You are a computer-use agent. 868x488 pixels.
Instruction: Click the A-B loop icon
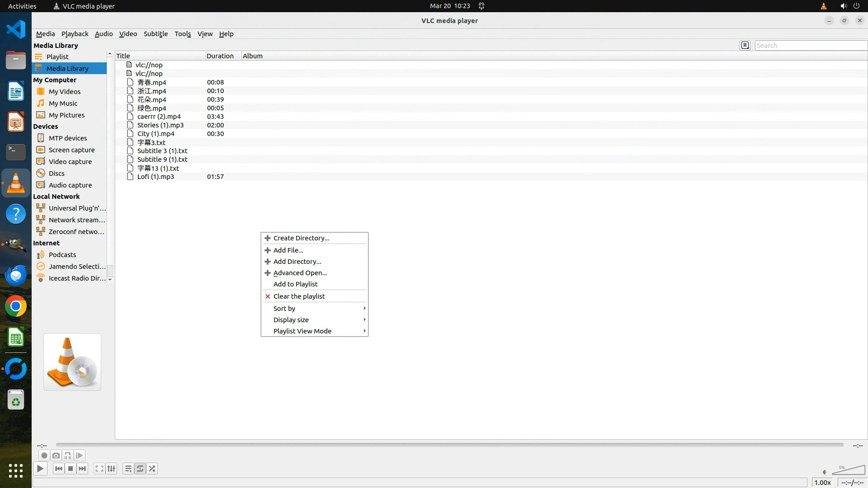pos(68,455)
